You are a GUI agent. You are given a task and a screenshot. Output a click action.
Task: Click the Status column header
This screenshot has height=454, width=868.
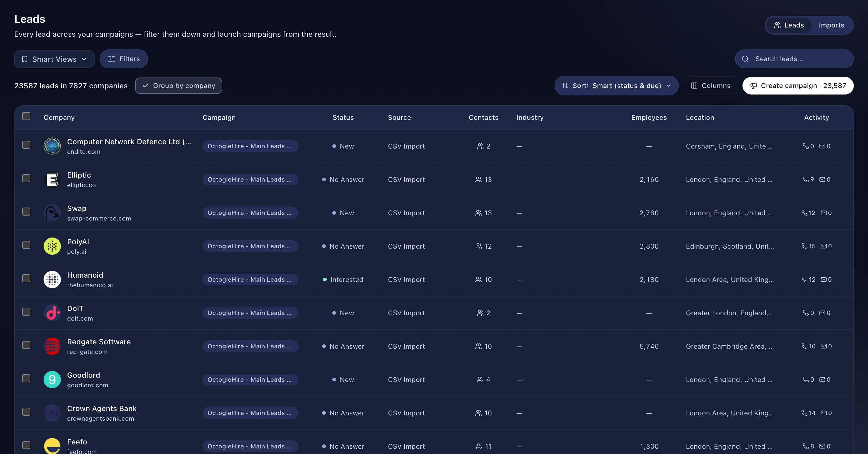point(343,117)
